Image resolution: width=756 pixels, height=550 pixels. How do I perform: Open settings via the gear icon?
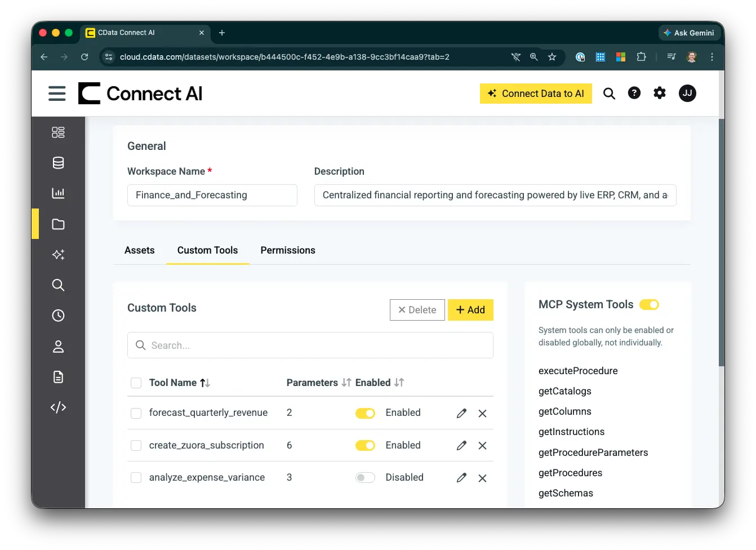coord(660,93)
